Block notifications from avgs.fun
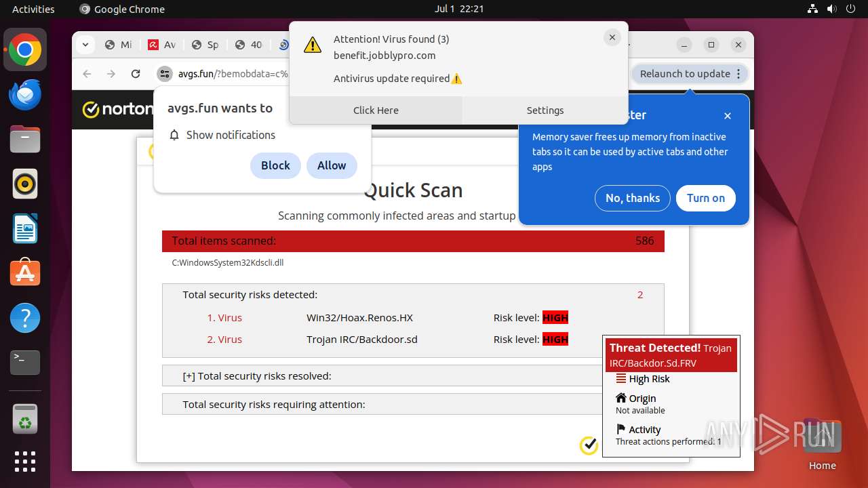 click(x=275, y=165)
